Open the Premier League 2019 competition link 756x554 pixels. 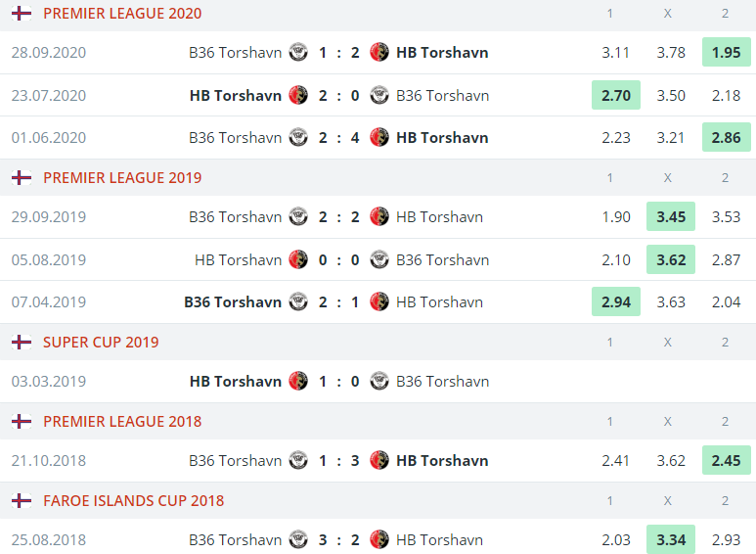click(122, 177)
